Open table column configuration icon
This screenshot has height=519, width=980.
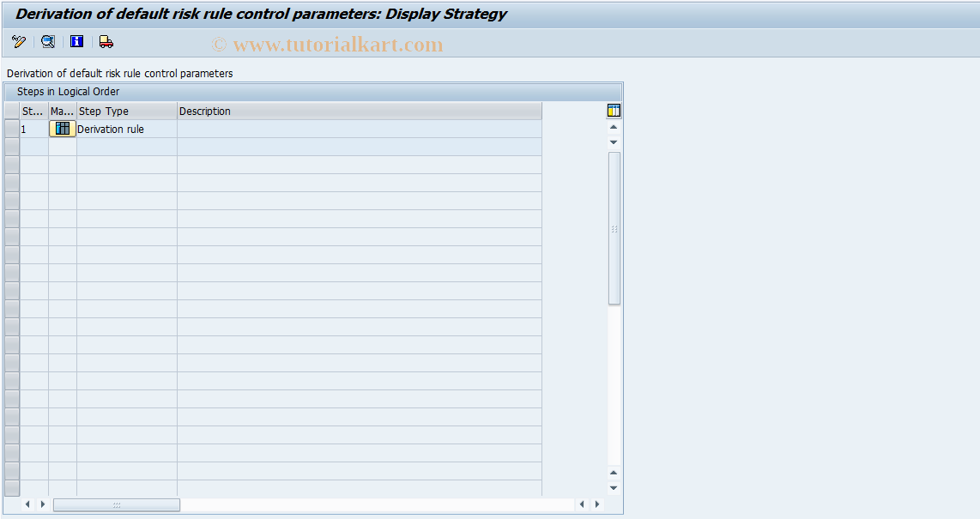point(614,111)
